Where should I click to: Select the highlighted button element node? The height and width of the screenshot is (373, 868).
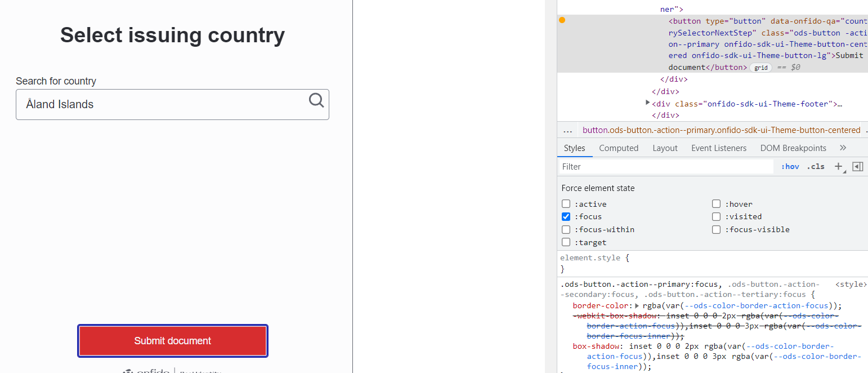coord(713,44)
